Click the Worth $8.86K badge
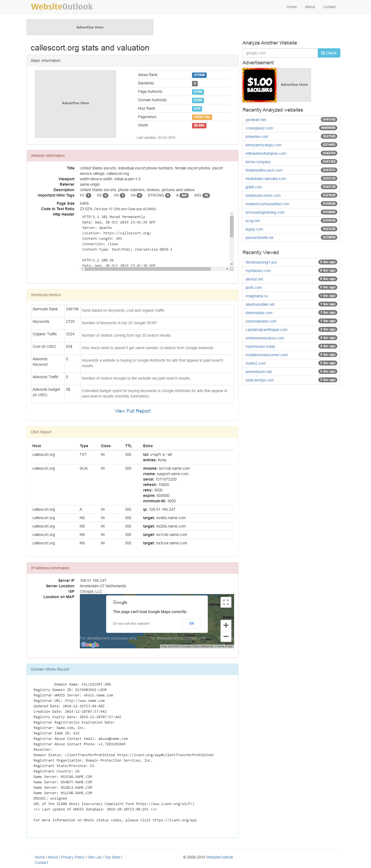 [199, 125]
